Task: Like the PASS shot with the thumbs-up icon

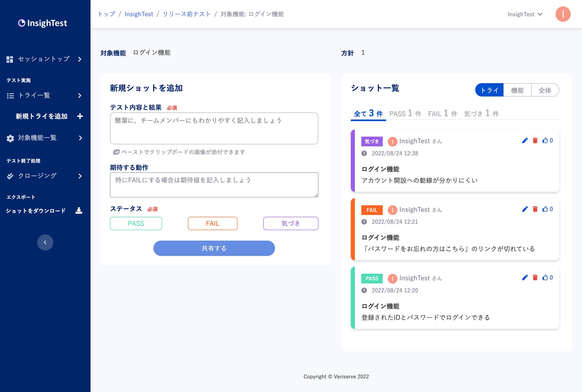Action: tap(545, 278)
